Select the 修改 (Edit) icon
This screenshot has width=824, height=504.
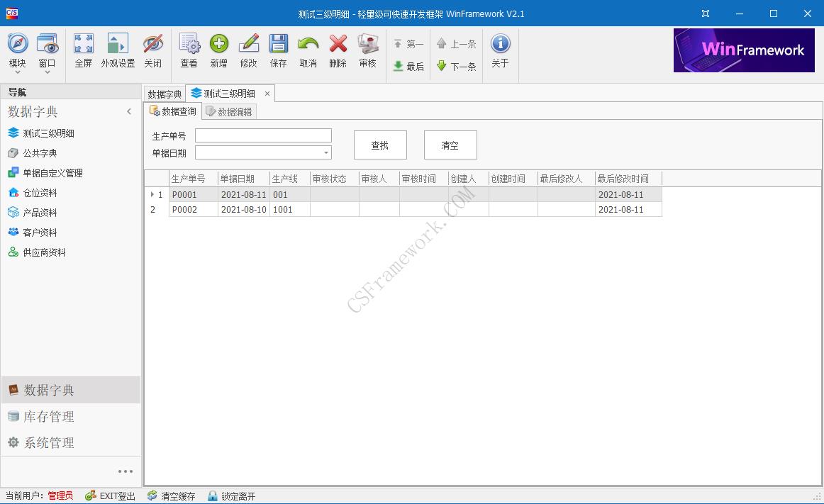click(x=249, y=50)
